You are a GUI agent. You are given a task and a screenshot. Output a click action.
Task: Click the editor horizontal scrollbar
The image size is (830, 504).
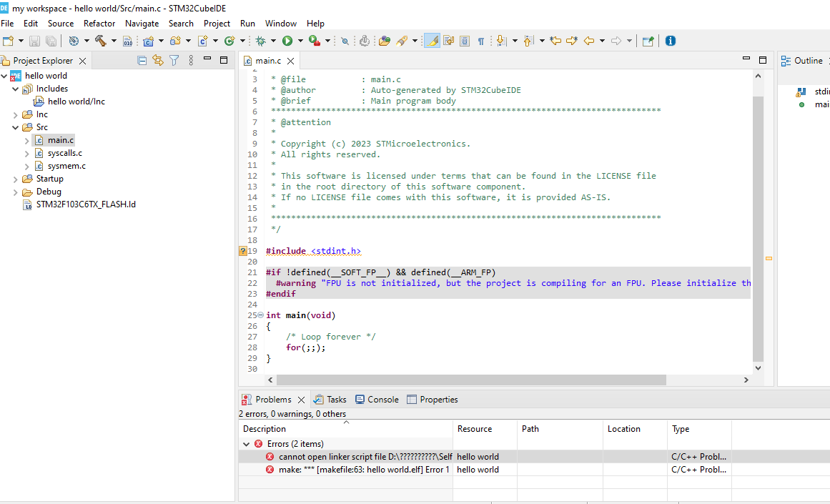coord(470,380)
